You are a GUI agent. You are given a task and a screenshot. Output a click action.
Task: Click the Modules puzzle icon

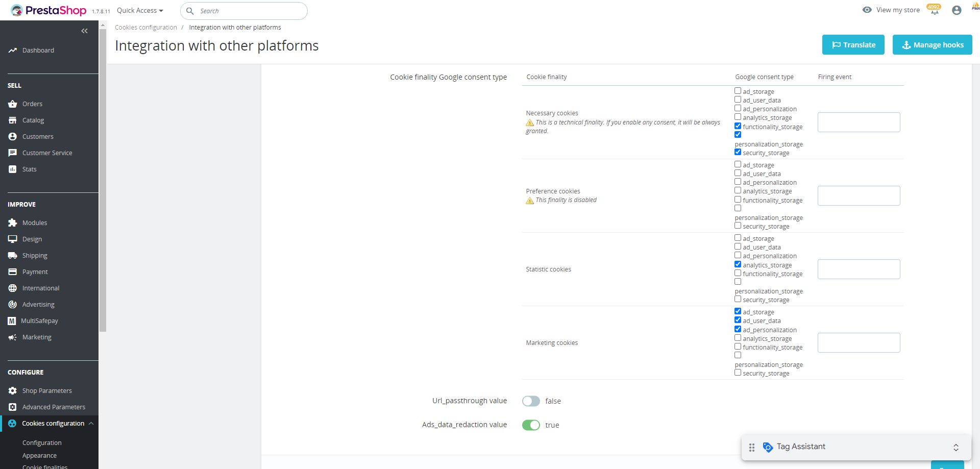13,223
